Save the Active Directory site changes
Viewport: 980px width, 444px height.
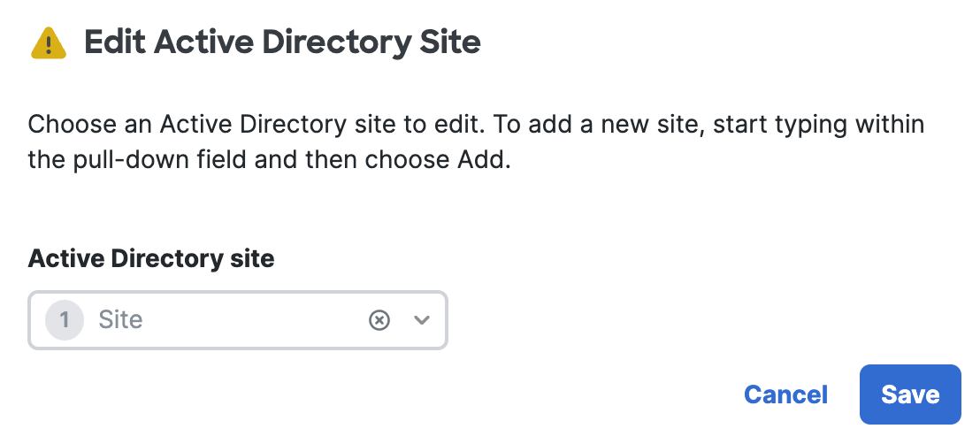point(910,394)
